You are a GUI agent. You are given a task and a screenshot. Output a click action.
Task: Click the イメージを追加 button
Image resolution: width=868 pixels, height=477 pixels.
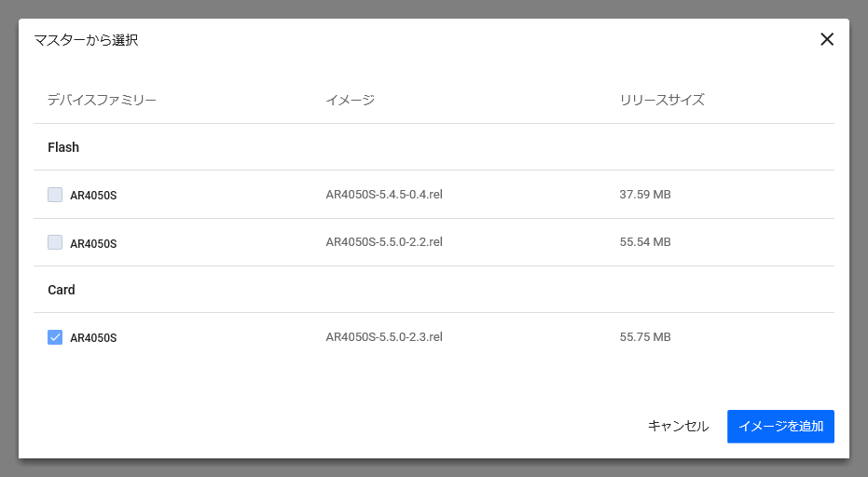(x=780, y=426)
